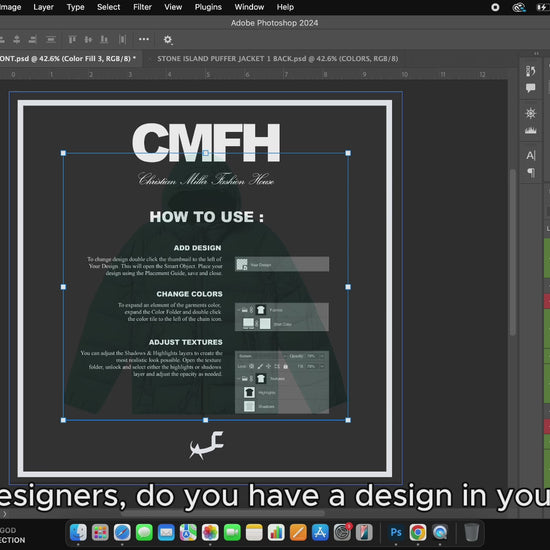
Task: Click the top-left transform handle
Action: [x=63, y=153]
